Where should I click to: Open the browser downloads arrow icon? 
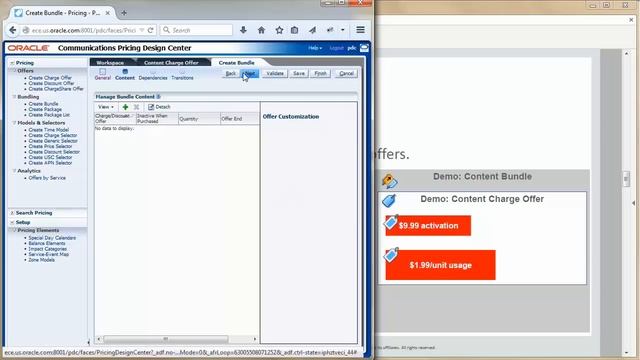coord(243,30)
